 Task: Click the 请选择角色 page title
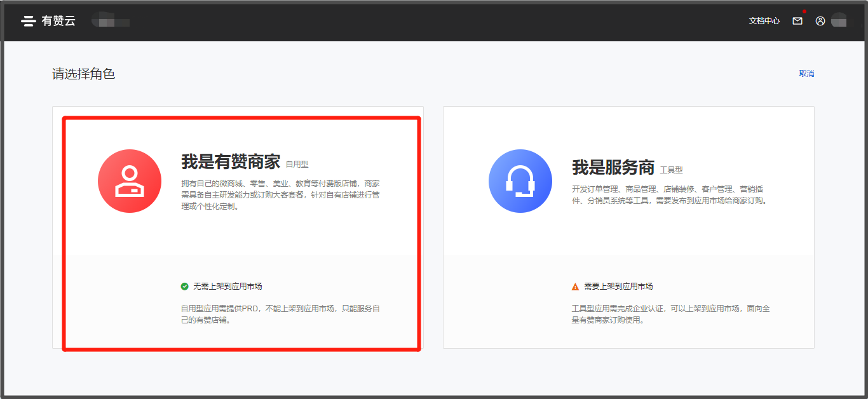(x=83, y=74)
